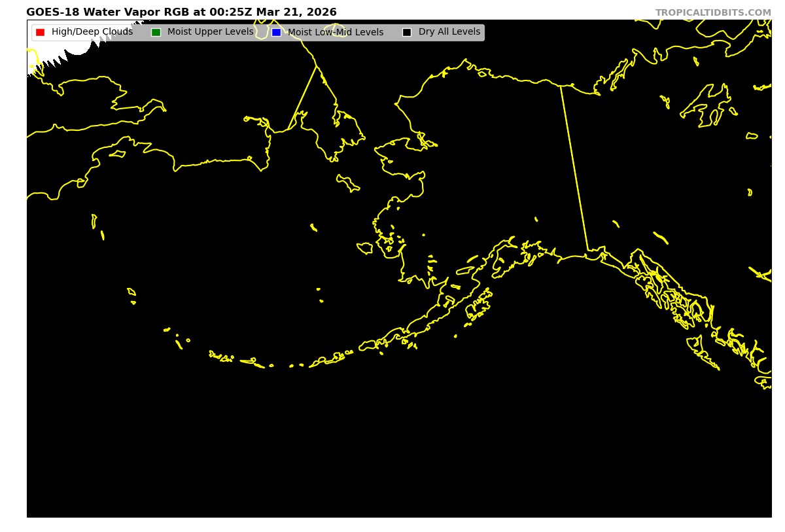This screenshot has width=785, height=532.
Task: Select the "Moist Low-Mid Levels" legend label
Action: tap(336, 32)
